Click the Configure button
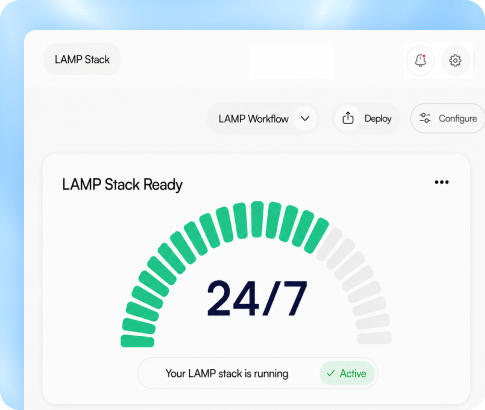This screenshot has width=485, height=410. (x=448, y=118)
